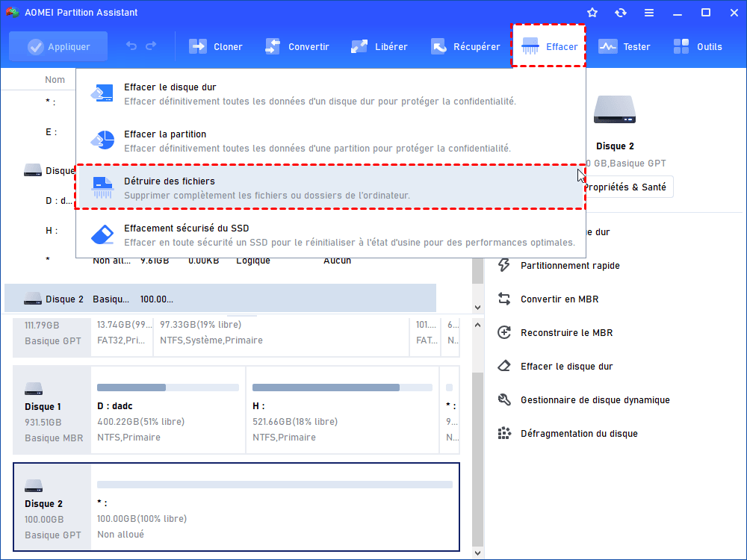
Task: Click the refresh icon in title bar
Action: click(620, 13)
